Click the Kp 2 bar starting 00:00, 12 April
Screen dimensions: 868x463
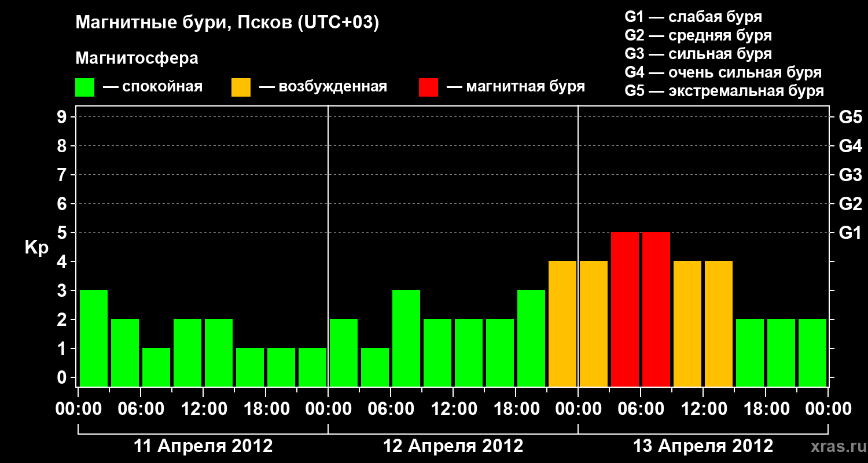tap(344, 352)
